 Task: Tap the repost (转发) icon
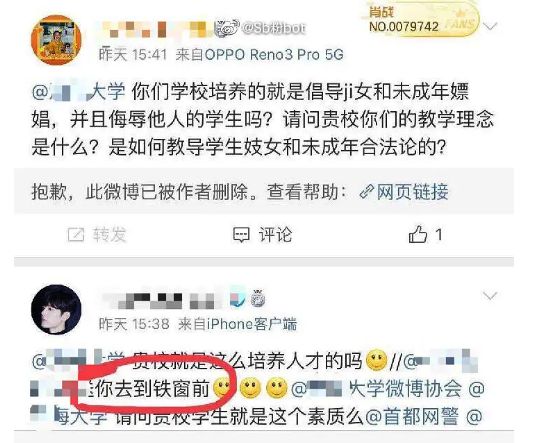(x=76, y=235)
